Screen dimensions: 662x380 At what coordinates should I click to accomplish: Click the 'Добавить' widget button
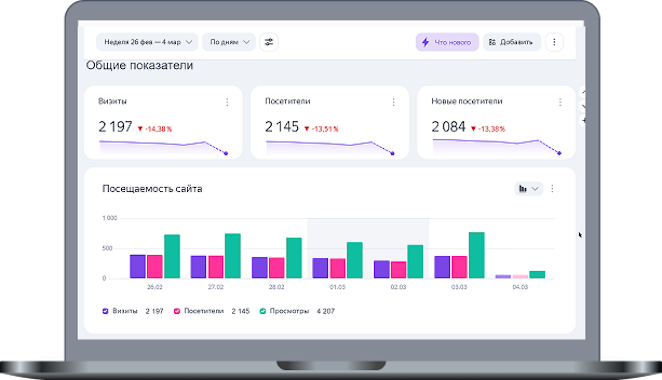(511, 42)
